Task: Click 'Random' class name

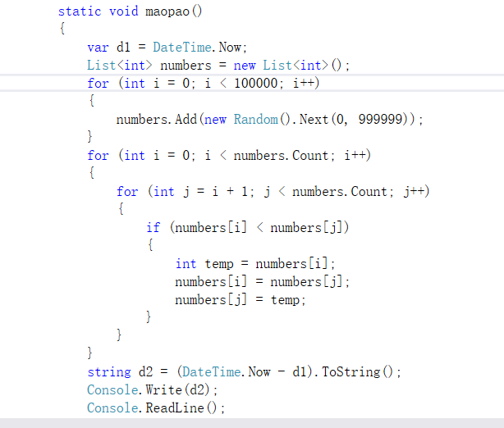Action: click(x=255, y=120)
